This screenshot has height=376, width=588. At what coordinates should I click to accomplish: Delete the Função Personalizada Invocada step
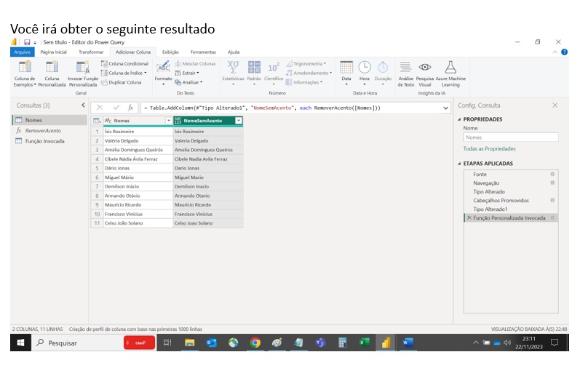tap(469, 217)
